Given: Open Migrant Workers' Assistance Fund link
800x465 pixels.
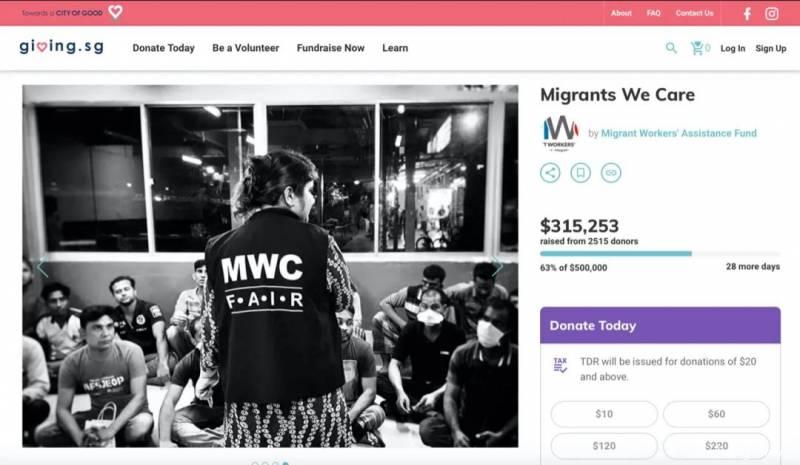Looking at the screenshot, I should tap(679, 133).
